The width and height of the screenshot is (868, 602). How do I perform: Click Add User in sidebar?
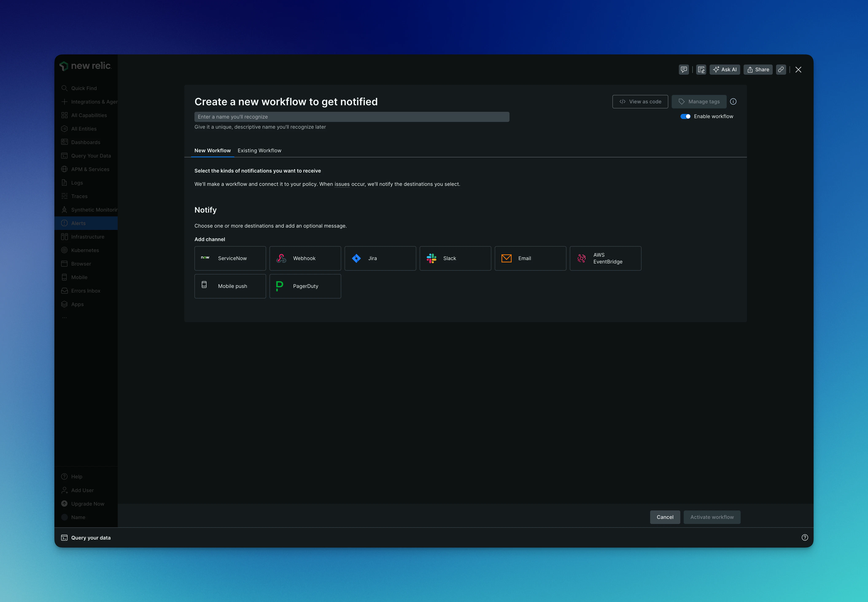point(86,490)
